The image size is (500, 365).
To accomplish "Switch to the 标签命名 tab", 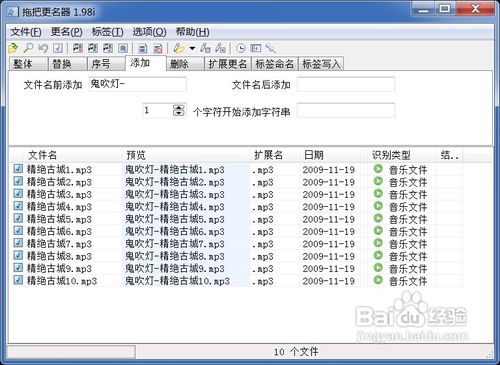I will (x=275, y=64).
